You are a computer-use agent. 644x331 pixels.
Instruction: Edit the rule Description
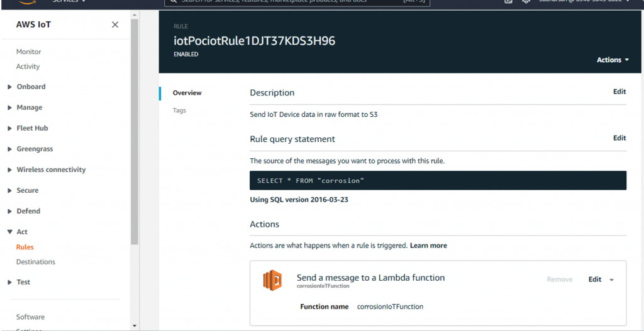619,92
